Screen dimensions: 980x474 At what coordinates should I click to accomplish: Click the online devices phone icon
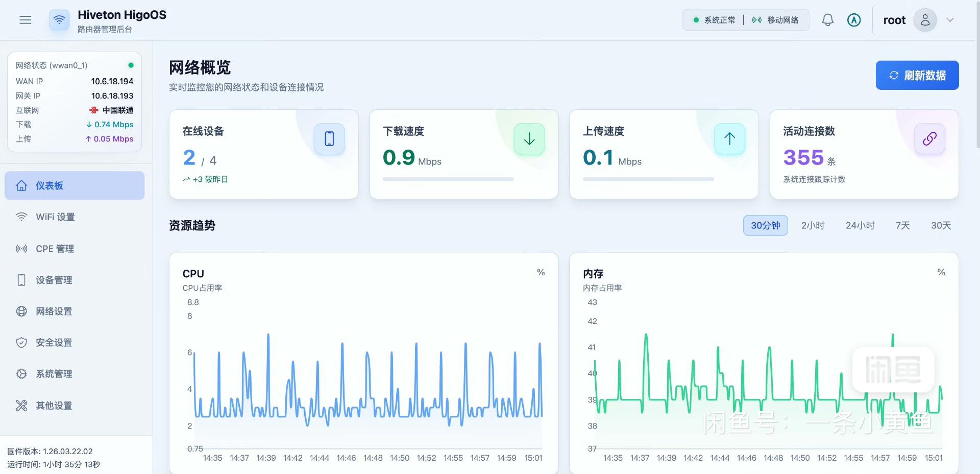329,139
